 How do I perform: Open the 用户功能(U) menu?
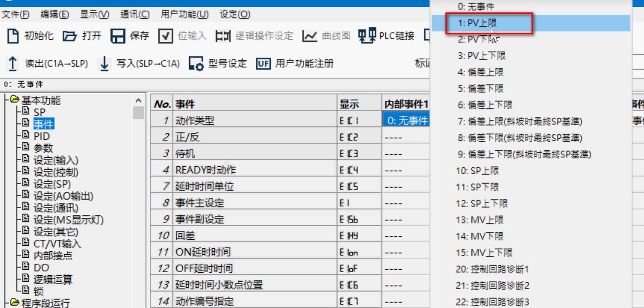click(184, 14)
